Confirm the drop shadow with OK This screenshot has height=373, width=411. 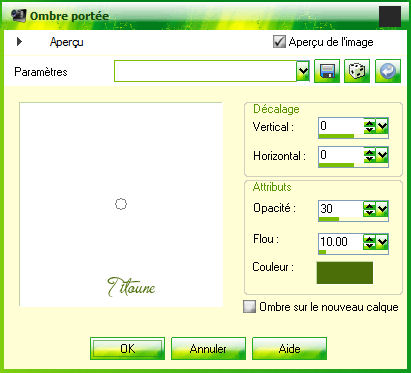[x=127, y=349]
